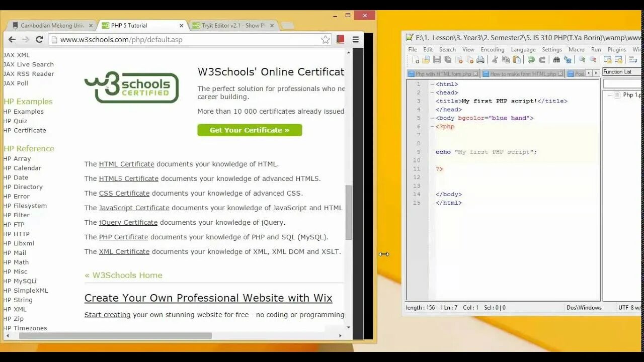
Task: Close the PHP 5 Tutorial tab
Action: coord(182,25)
